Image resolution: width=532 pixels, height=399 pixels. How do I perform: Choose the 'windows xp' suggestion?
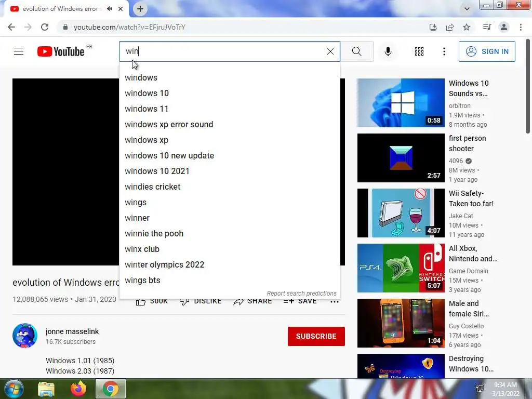[229, 140]
